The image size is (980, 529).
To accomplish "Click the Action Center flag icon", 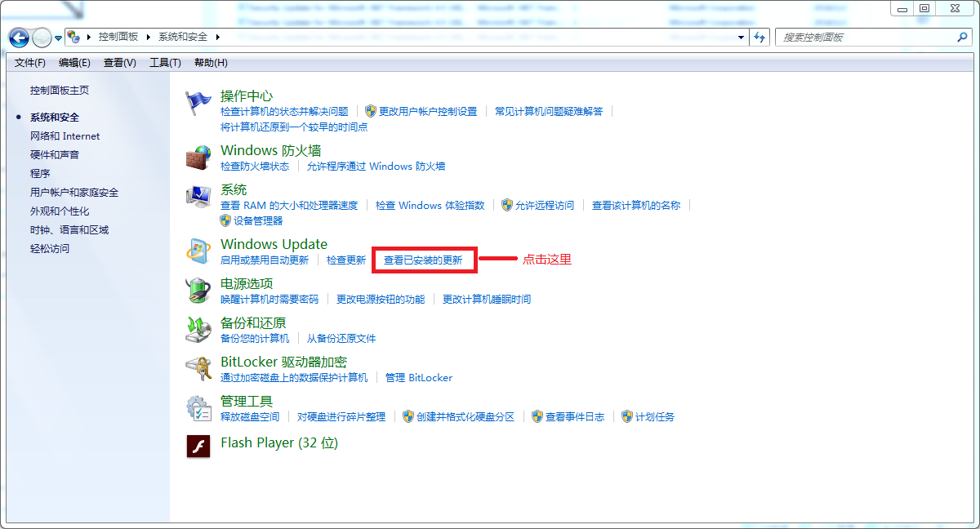I will click(x=198, y=104).
